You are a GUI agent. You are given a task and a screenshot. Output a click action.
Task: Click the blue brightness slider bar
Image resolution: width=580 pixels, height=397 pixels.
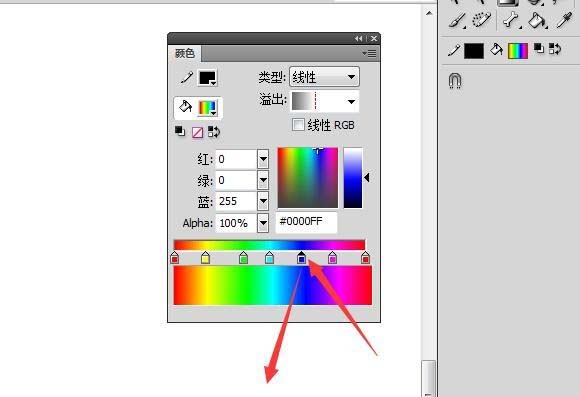pyautogui.click(x=353, y=178)
